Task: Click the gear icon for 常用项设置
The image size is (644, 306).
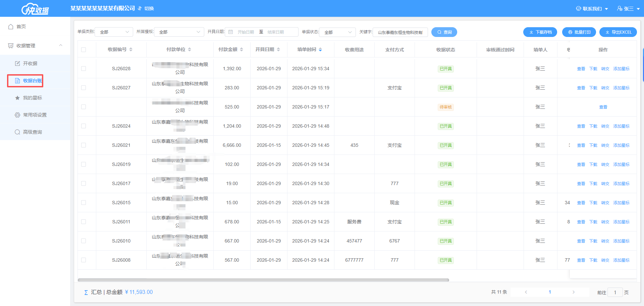Action: 17,115
